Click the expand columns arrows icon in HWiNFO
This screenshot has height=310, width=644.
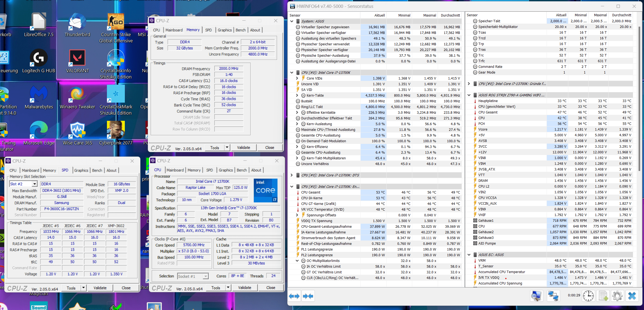pyautogui.click(x=294, y=296)
